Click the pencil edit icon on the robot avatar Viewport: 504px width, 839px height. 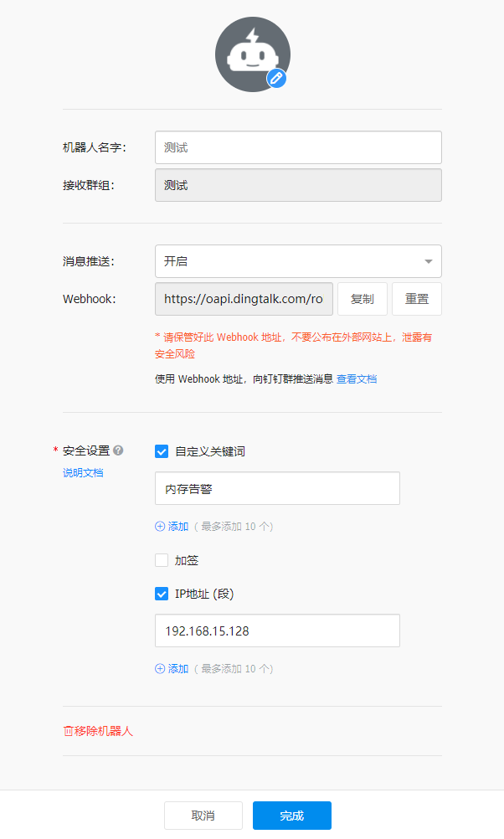tap(276, 77)
